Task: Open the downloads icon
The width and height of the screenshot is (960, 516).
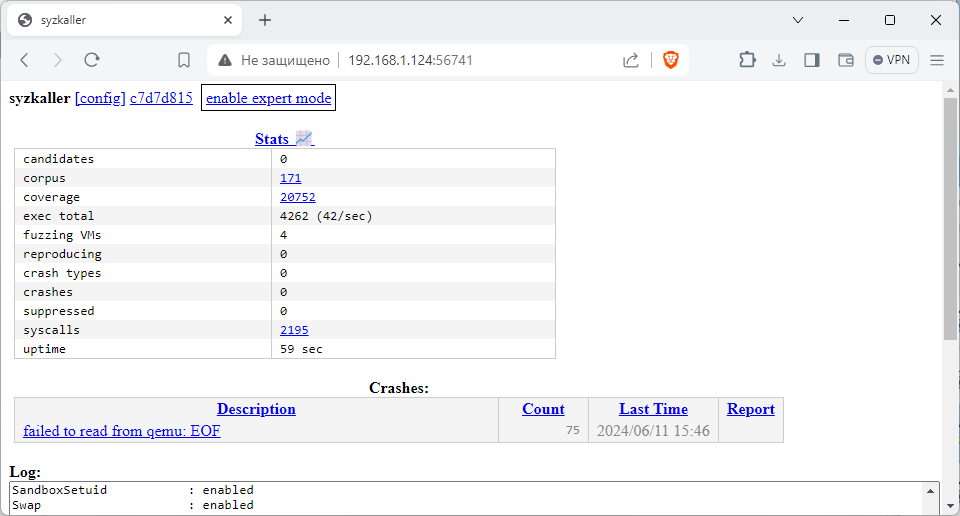Action: (779, 60)
